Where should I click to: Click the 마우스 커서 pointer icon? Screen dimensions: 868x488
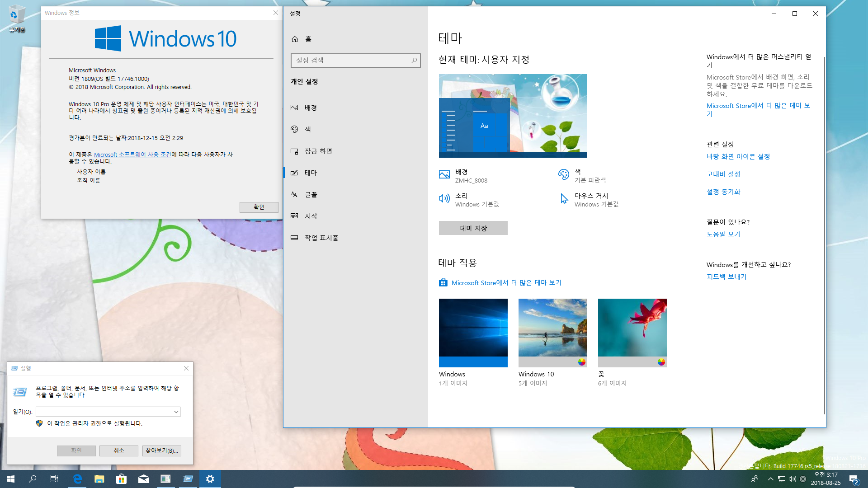click(564, 199)
